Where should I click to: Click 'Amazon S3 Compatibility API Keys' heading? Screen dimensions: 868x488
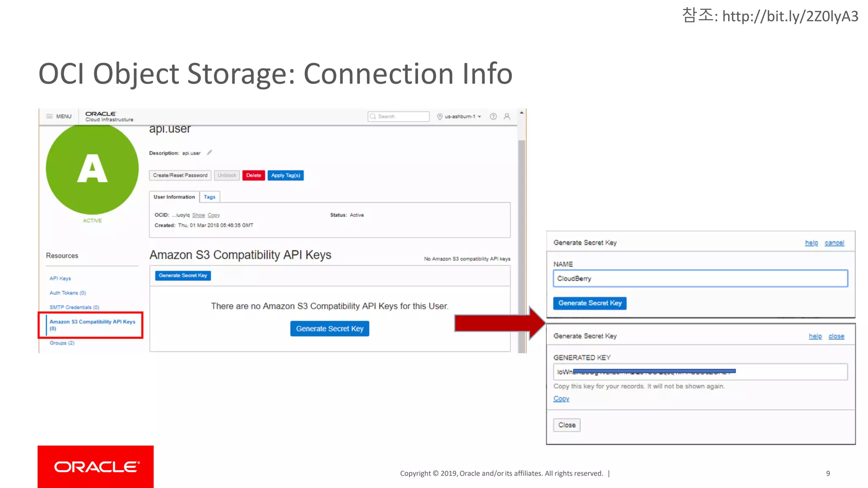[x=240, y=255]
